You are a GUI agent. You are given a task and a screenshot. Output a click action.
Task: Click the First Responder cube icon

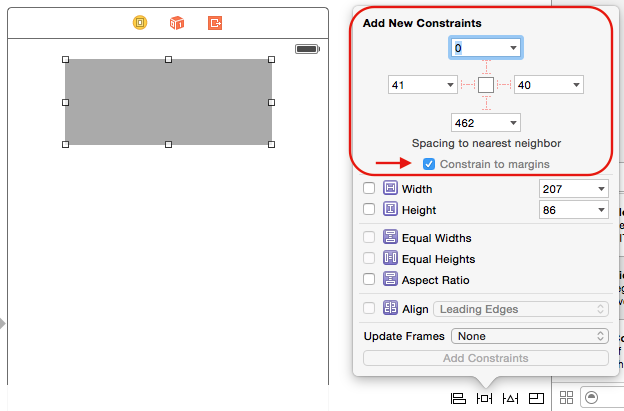pos(177,22)
